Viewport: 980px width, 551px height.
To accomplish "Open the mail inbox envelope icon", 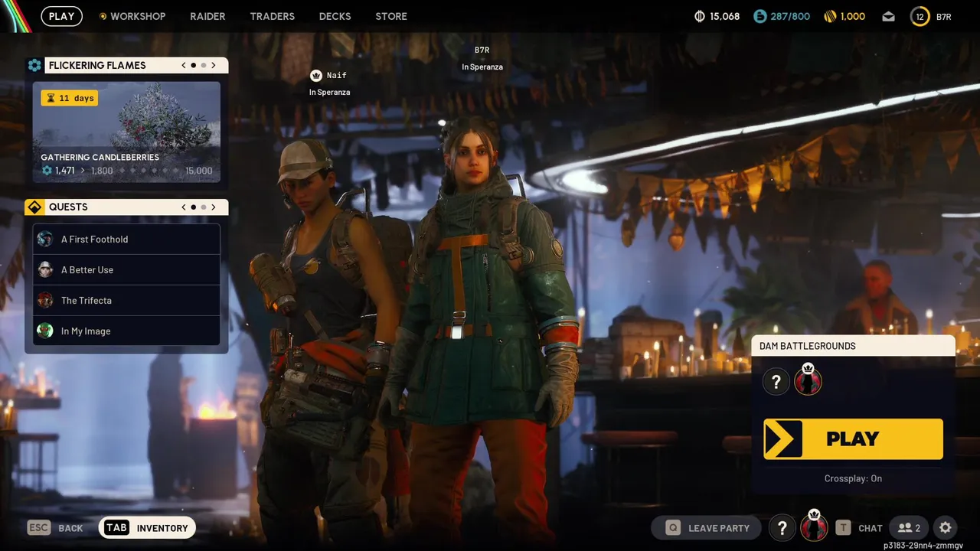I will coord(888,16).
